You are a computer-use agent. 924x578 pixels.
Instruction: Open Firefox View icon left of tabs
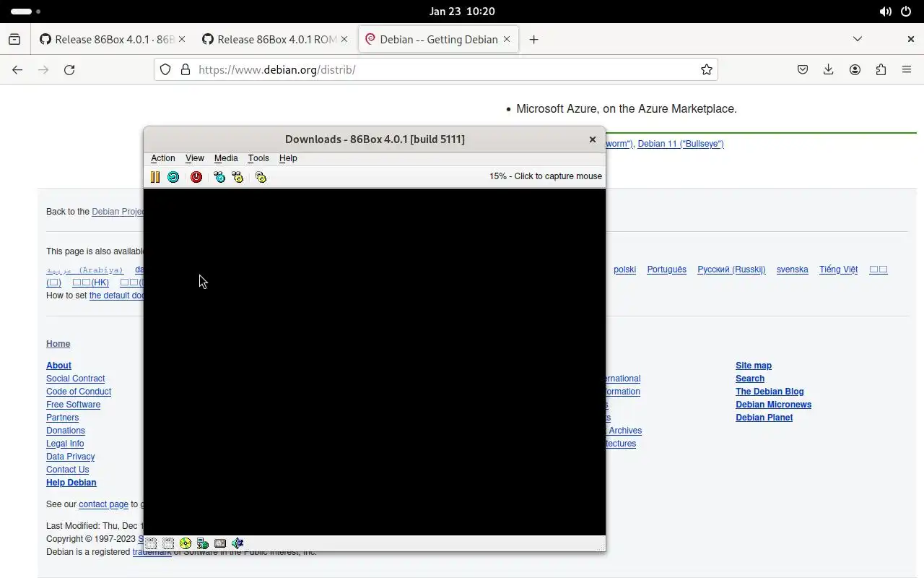click(14, 39)
